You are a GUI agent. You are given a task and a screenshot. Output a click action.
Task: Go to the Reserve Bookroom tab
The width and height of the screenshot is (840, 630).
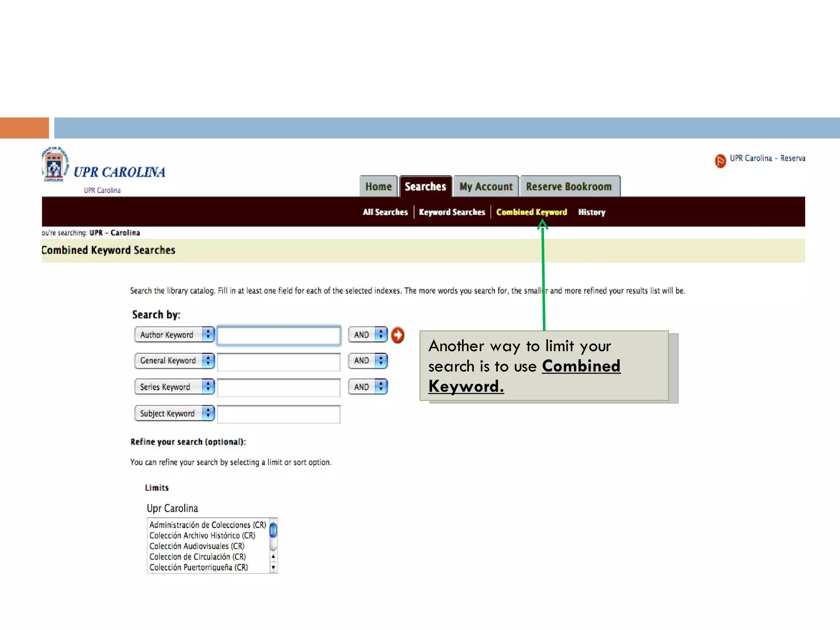point(570,187)
